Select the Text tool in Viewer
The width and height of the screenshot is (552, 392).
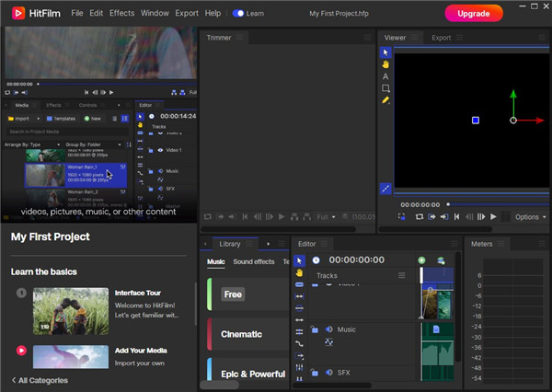[x=386, y=76]
